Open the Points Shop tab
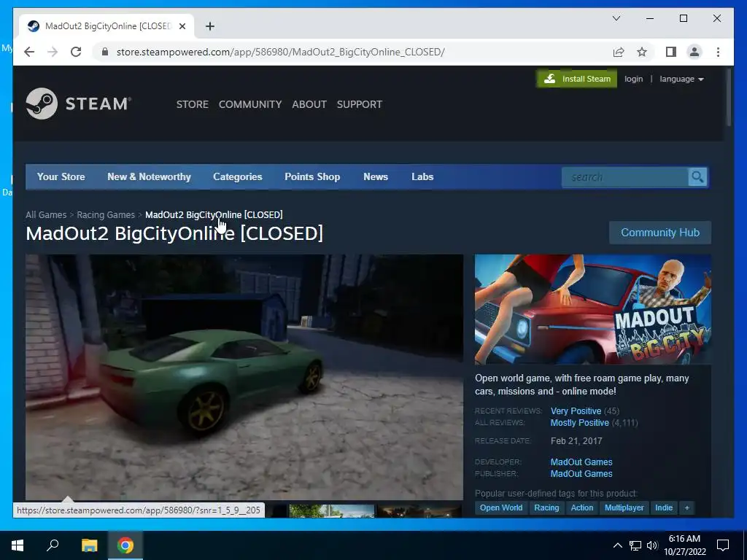 coord(312,176)
